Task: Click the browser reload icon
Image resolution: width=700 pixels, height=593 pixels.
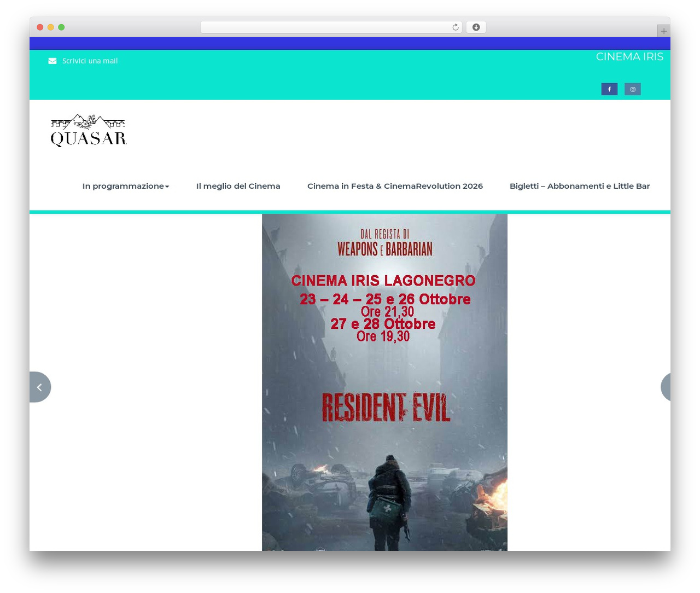Action: click(456, 27)
